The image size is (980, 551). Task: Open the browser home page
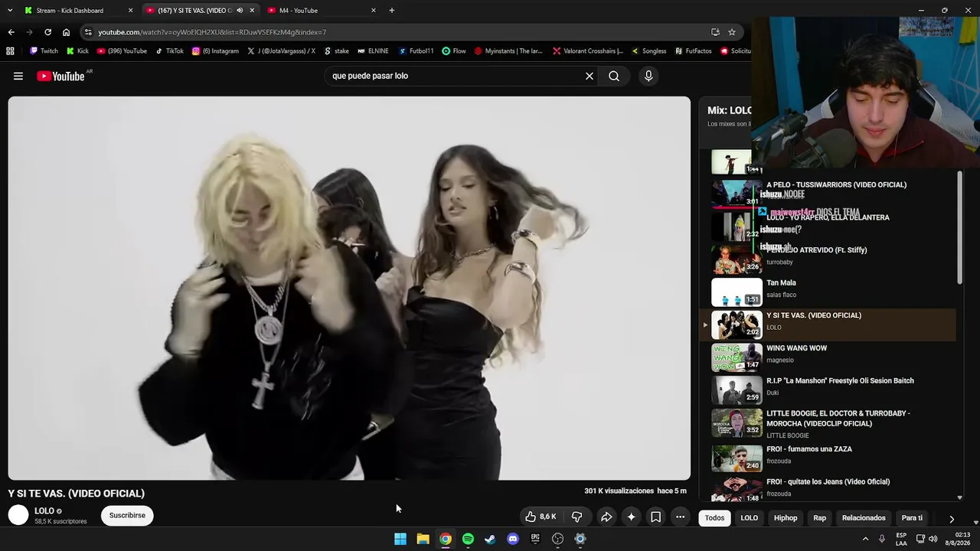coord(66,32)
